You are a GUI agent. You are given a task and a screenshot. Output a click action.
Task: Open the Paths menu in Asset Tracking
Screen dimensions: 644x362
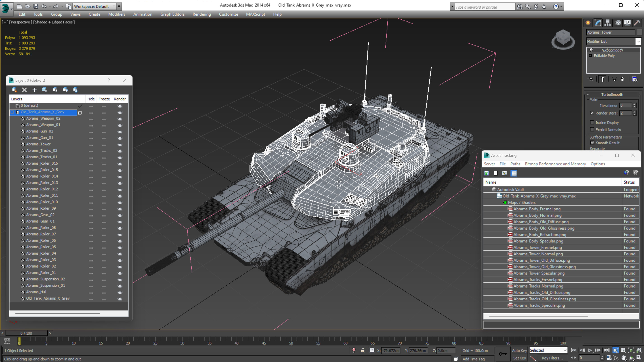coord(515,164)
